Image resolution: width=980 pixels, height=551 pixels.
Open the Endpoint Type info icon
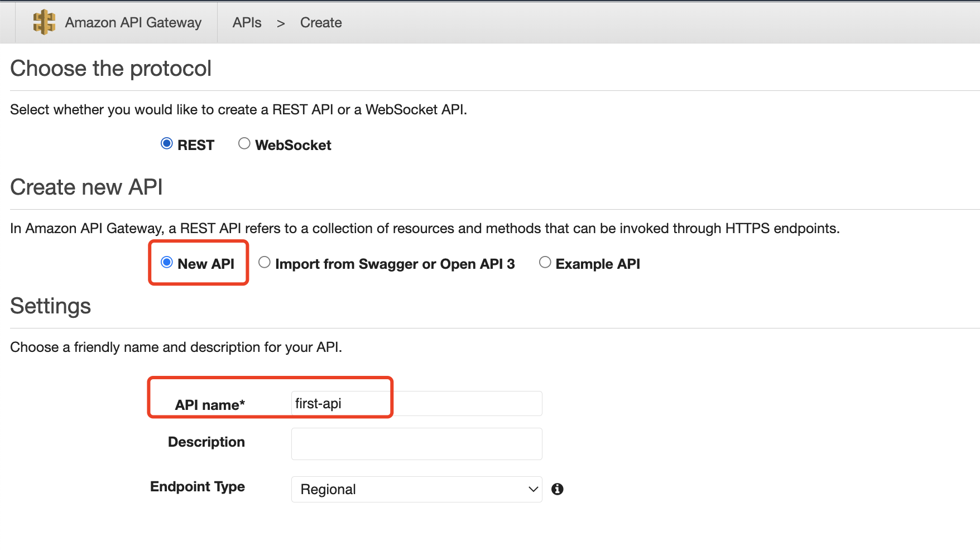tap(557, 489)
